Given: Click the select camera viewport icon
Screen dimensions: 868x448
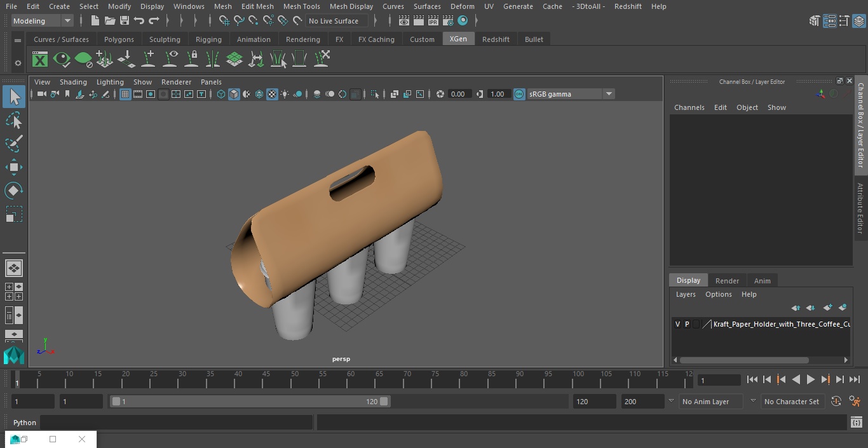Looking at the screenshot, I should [x=41, y=94].
